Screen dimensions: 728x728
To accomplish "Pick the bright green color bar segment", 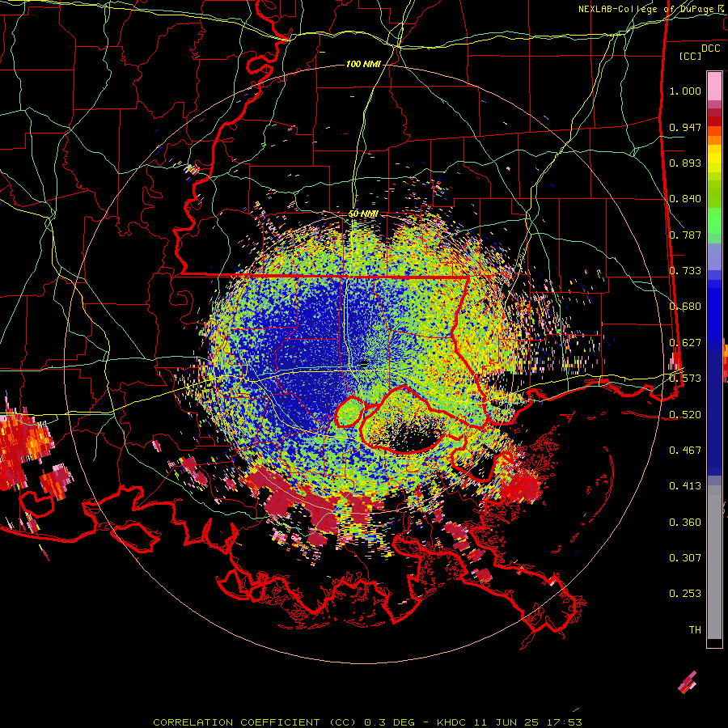I will tap(714, 221).
